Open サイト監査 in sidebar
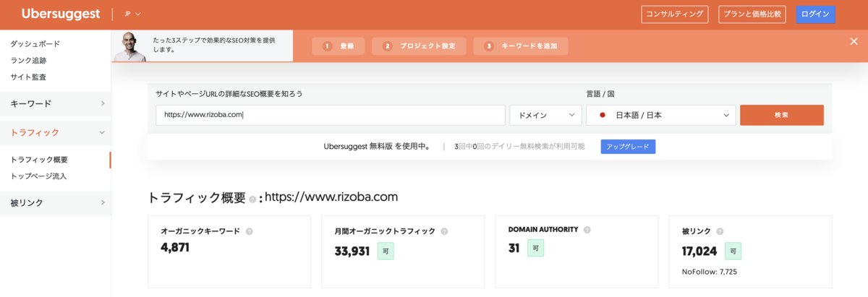 pyautogui.click(x=28, y=77)
